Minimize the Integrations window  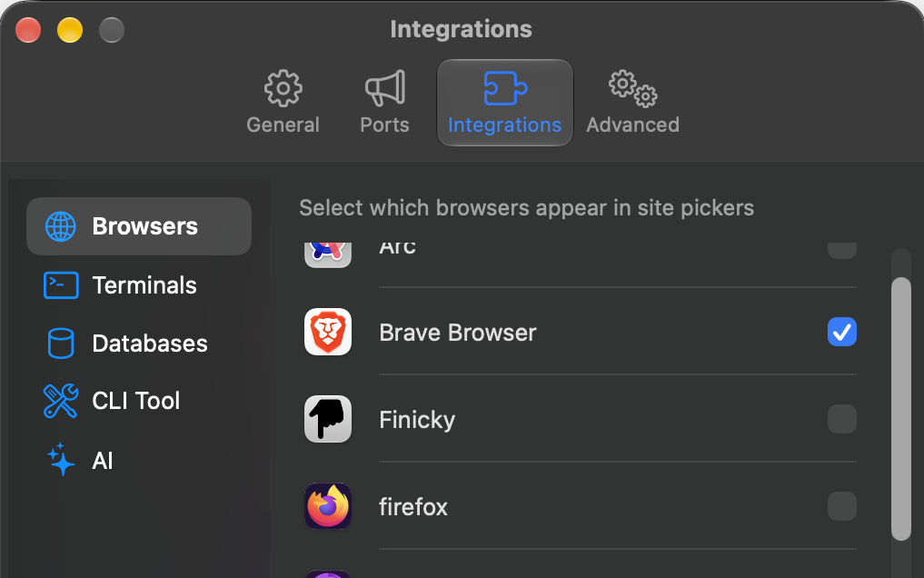click(x=70, y=30)
